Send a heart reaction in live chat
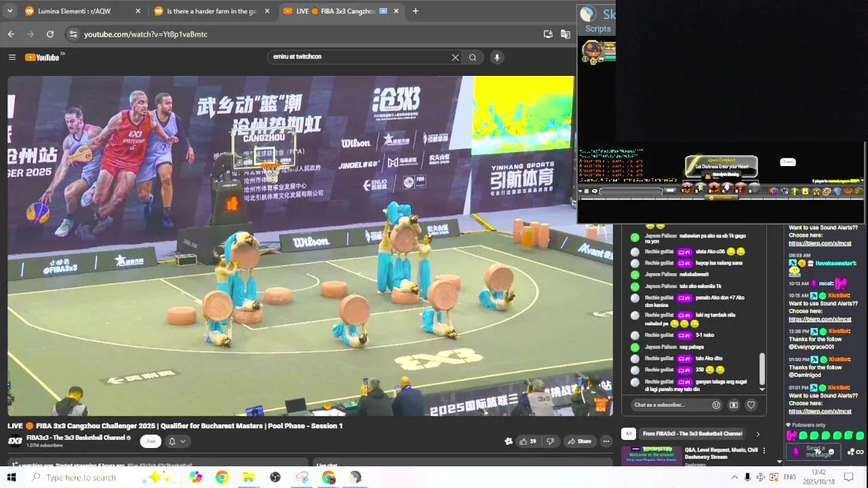 pyautogui.click(x=751, y=405)
